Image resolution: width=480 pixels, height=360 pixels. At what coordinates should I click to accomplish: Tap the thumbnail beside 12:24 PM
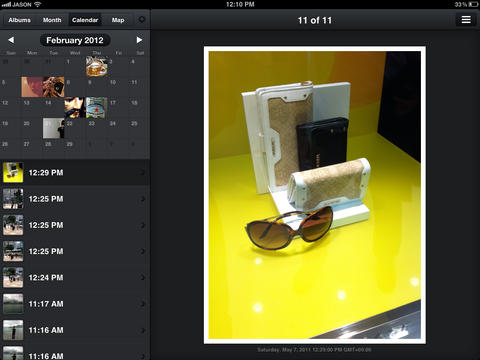point(13,277)
